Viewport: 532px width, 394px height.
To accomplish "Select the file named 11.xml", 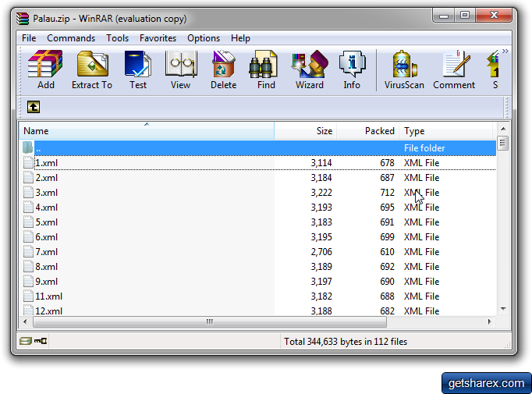I will [x=49, y=296].
